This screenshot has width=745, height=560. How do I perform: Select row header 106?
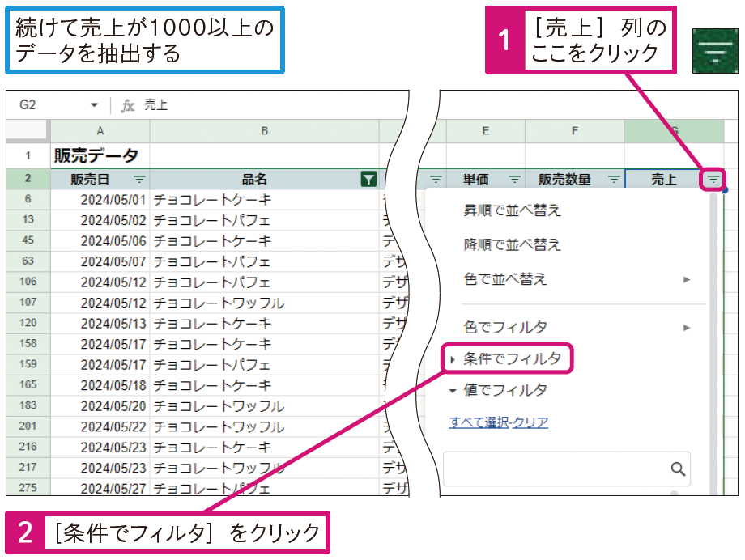(x=28, y=282)
